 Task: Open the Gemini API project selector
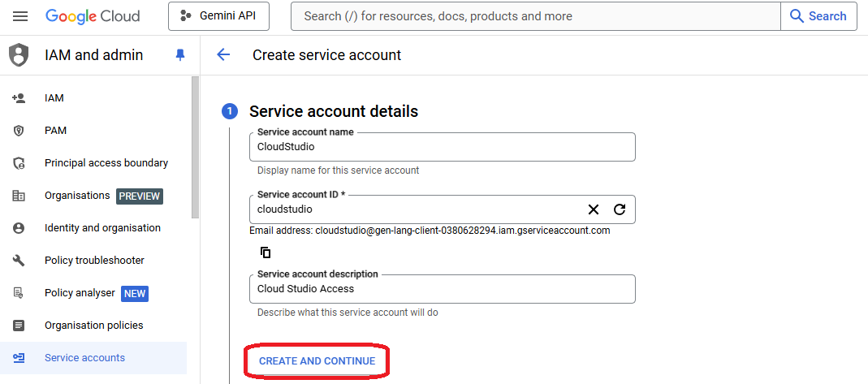[218, 16]
